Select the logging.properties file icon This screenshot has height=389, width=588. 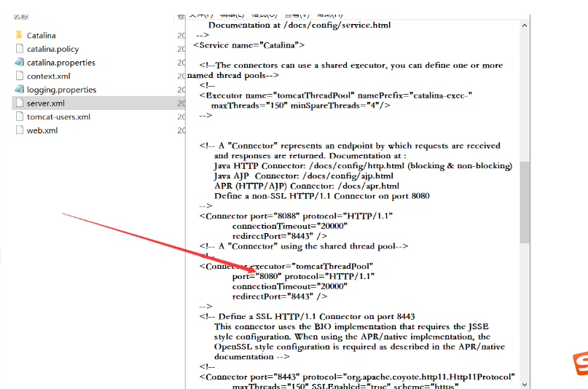[19, 90]
